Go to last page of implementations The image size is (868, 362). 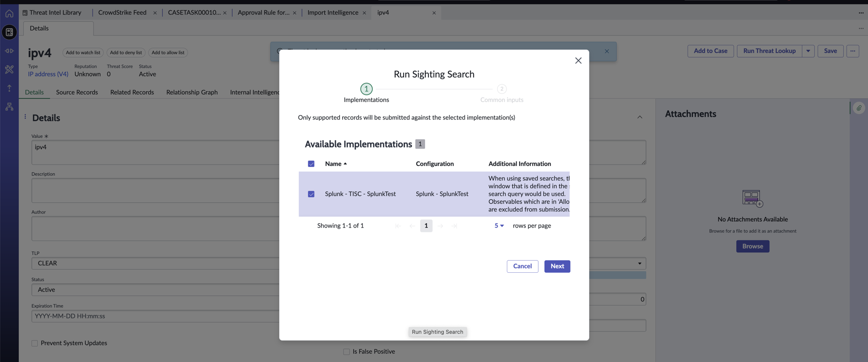454,226
